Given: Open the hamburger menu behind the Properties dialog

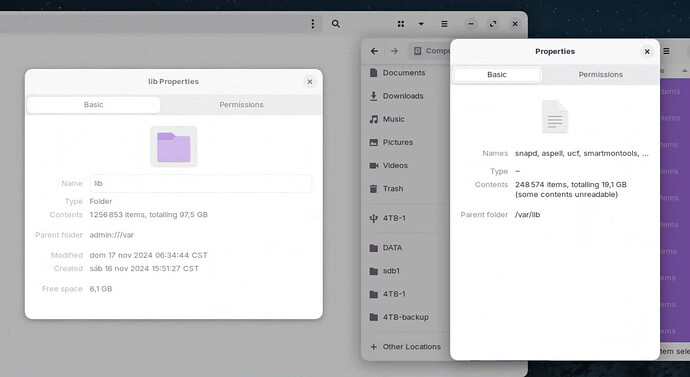Looking at the screenshot, I should coord(667,51).
